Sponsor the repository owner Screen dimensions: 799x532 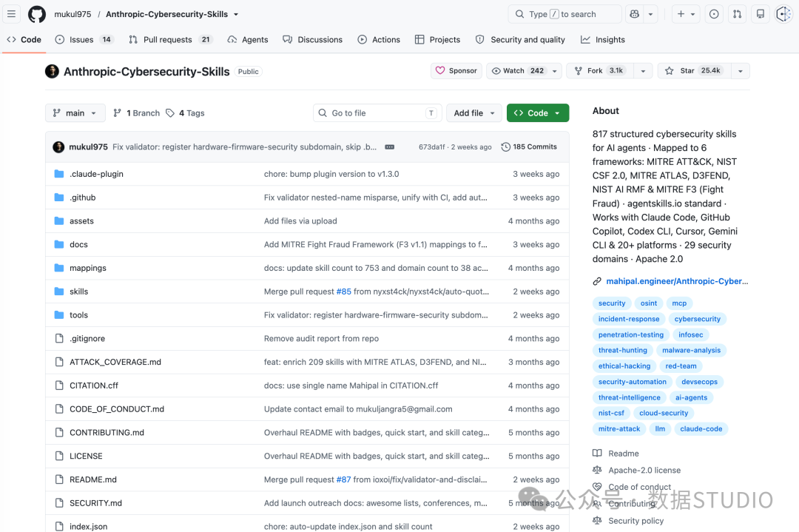(x=456, y=71)
